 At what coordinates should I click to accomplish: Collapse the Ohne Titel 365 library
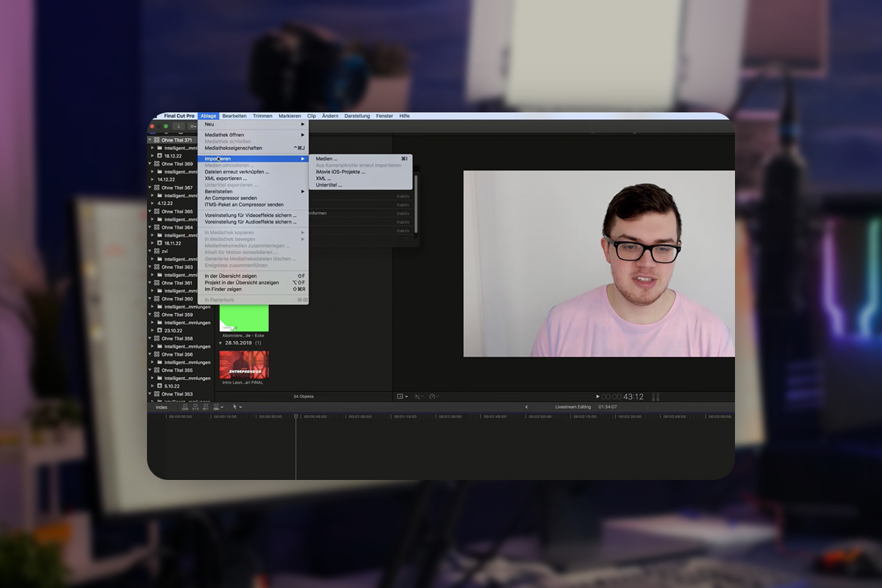[150, 211]
